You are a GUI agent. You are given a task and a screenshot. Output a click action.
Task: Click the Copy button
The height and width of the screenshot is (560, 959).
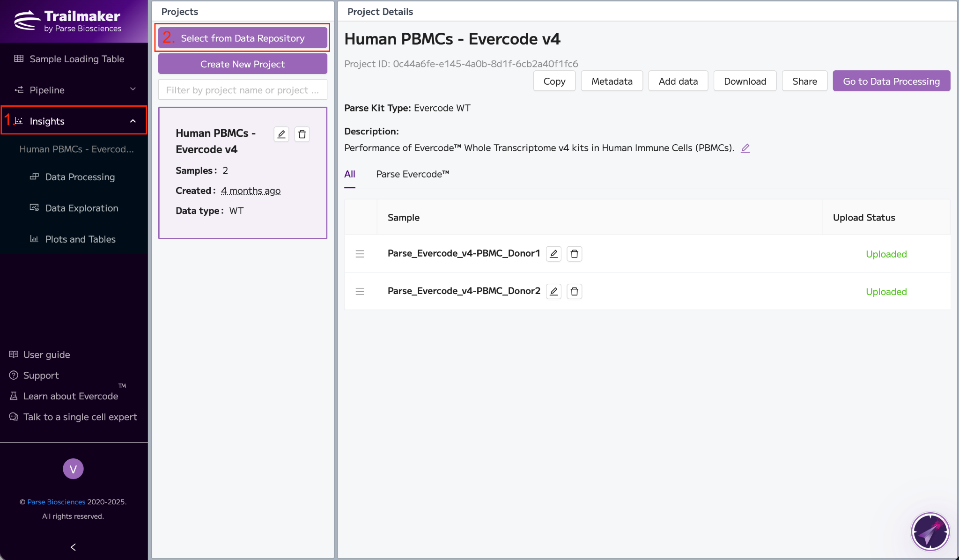554,81
